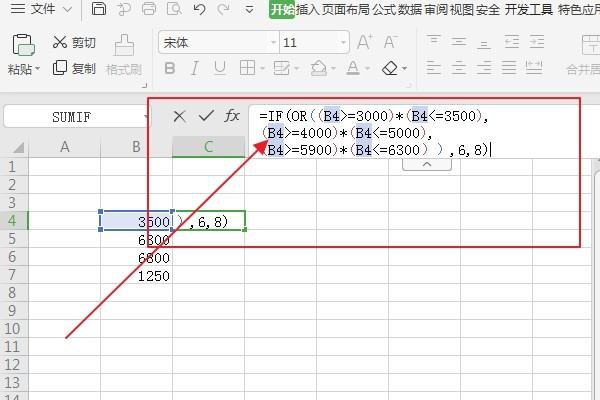Screen dimensions: 600x400
Task: Decrease font size with A- icon
Action: click(391, 42)
